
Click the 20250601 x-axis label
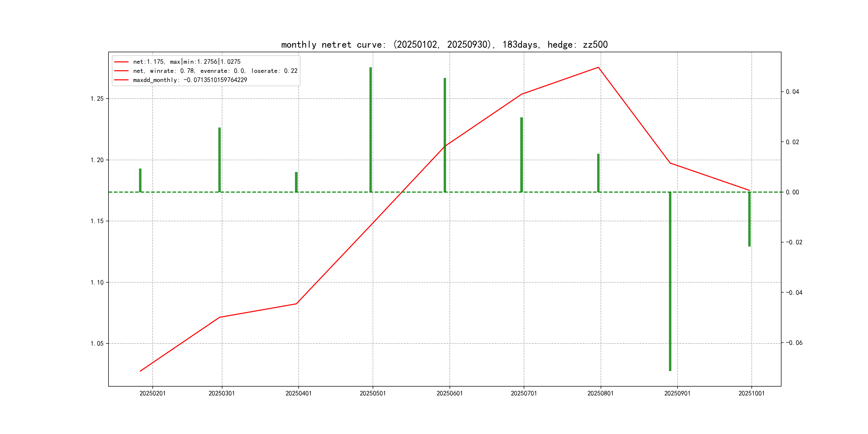(x=450, y=393)
